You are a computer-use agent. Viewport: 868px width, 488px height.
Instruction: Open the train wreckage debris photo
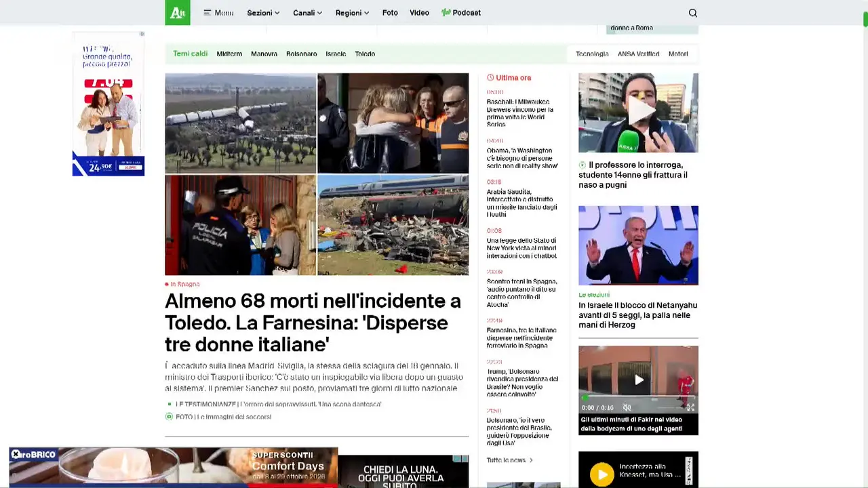point(393,225)
